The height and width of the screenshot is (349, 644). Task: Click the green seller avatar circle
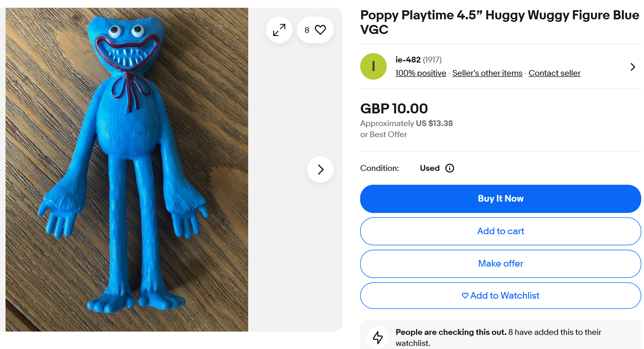click(373, 66)
